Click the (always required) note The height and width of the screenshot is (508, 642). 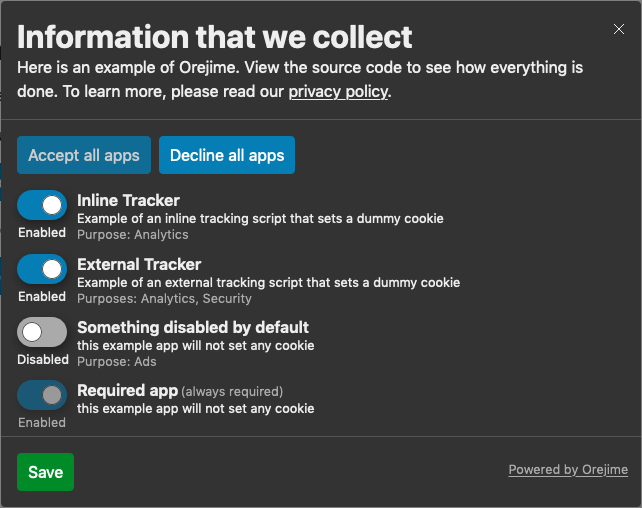point(232,392)
